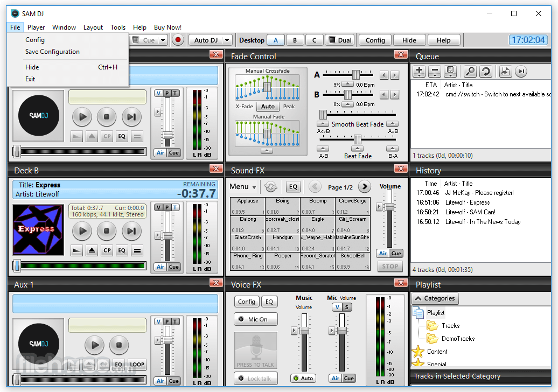Click the Queue save playlist icon
Image resolution: width=558 pixels, height=392 pixels.
450,72
